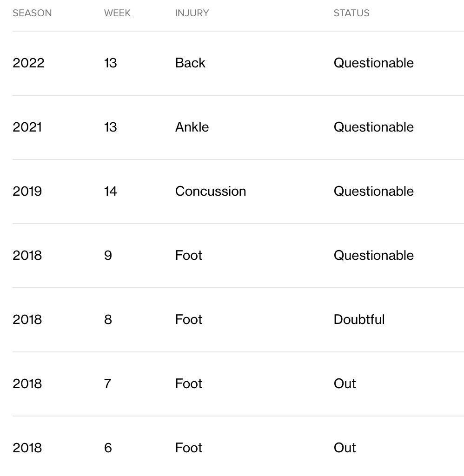The width and height of the screenshot is (464, 476).
Task: Select Questionable status in the Ankle row
Action: [x=373, y=127]
